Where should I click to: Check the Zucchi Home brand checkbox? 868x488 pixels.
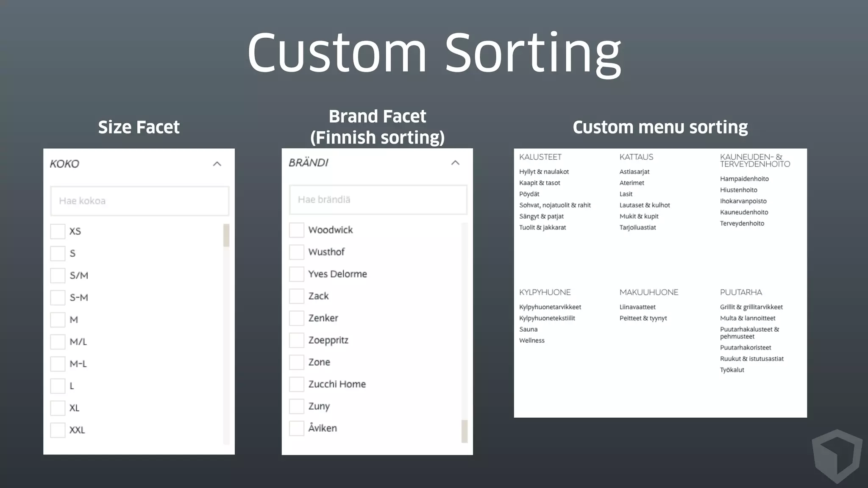coord(297,384)
